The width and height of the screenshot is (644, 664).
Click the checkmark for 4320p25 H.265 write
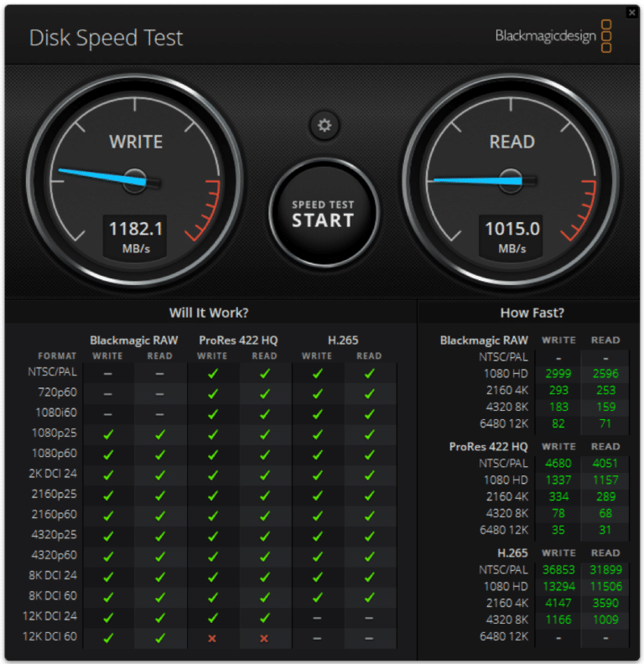click(317, 536)
